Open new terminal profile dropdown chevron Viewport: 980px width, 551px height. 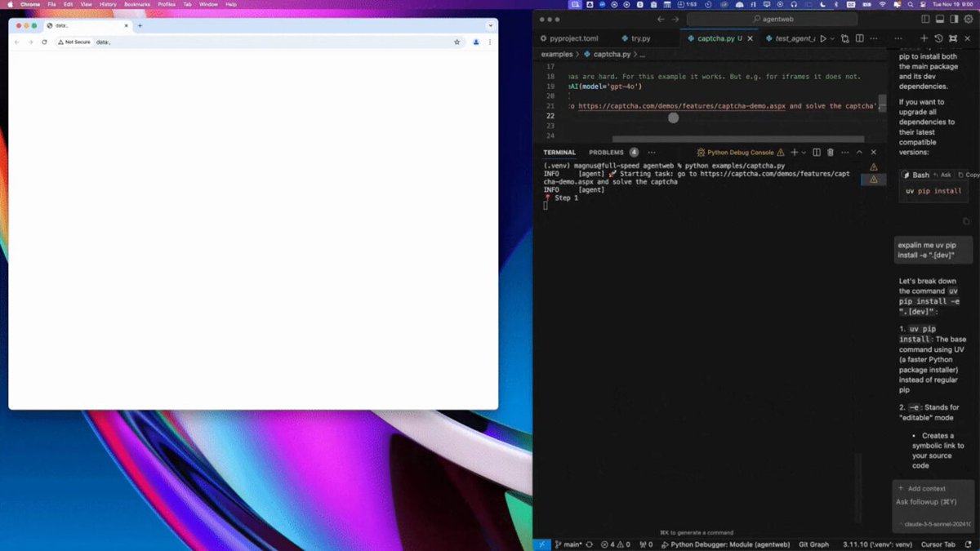pyautogui.click(x=804, y=152)
